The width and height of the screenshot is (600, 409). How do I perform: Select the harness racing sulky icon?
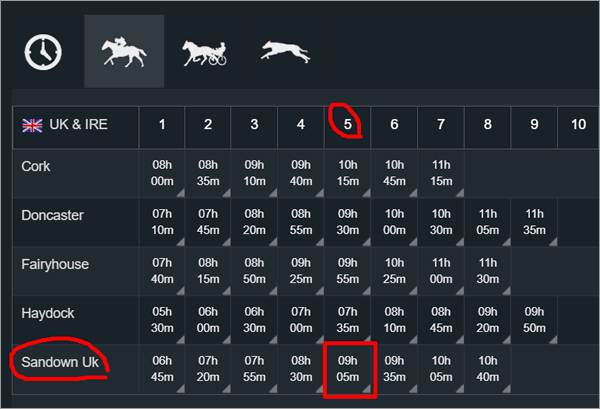point(206,51)
